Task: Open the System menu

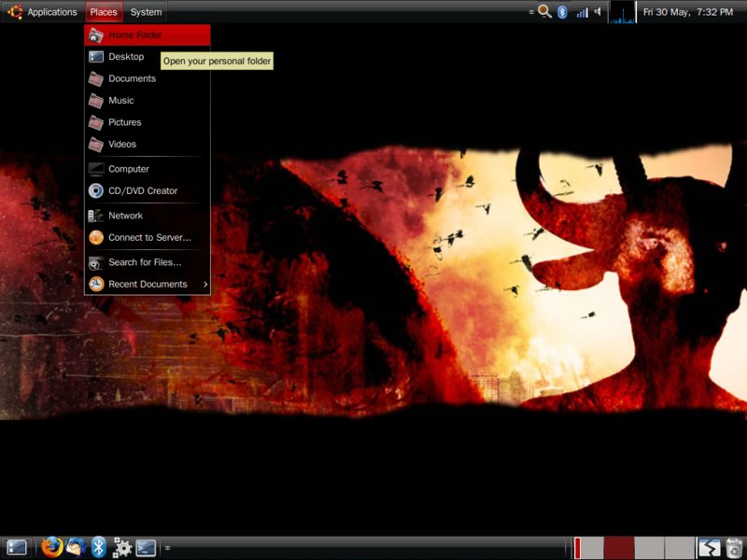Action: click(146, 12)
